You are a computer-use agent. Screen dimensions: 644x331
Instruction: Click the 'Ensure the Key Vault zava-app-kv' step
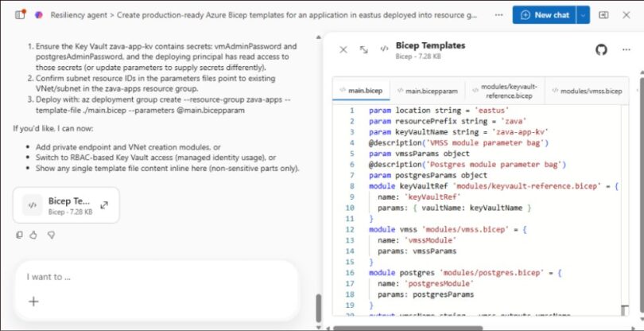coord(166,56)
